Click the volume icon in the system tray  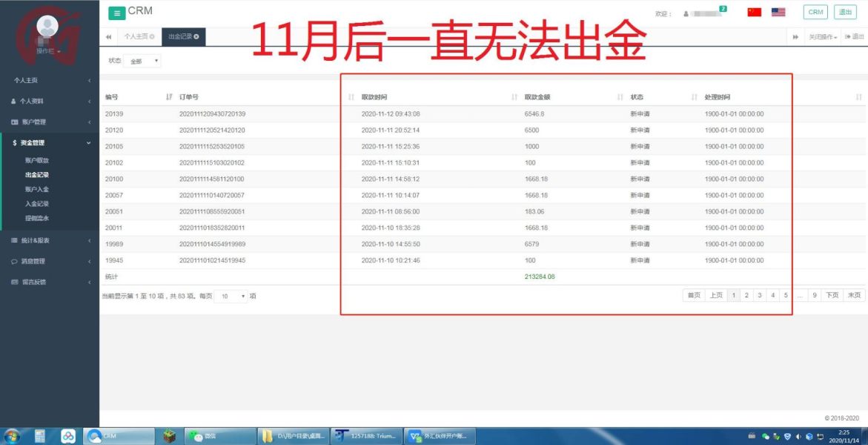click(x=798, y=437)
